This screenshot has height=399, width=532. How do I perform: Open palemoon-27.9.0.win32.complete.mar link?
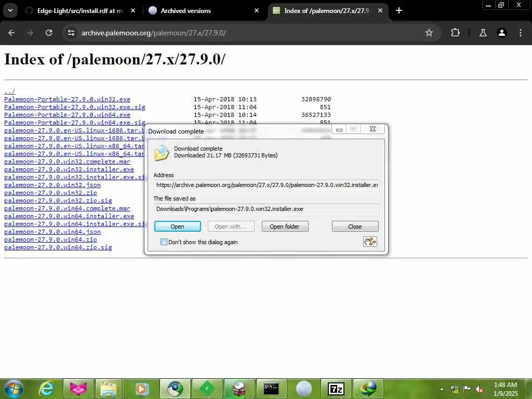[67, 162]
